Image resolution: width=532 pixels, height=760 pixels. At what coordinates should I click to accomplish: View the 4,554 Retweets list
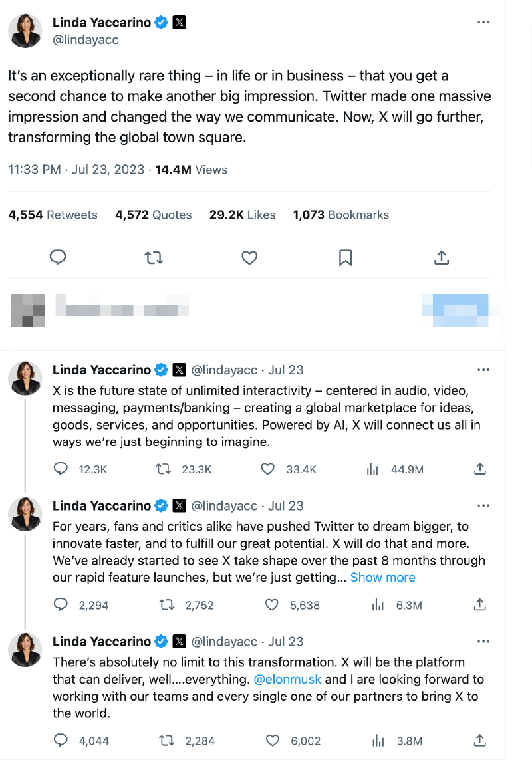[x=53, y=215]
